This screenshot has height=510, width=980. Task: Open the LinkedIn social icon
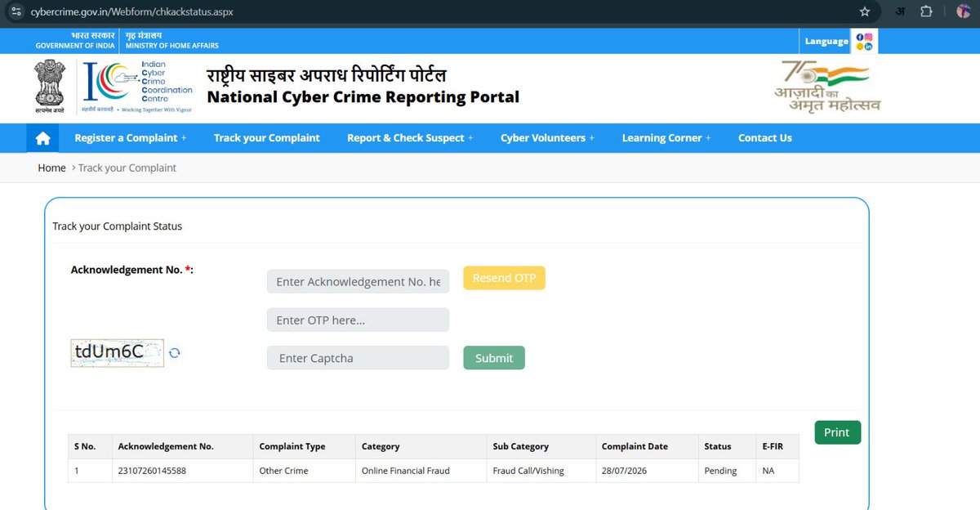tap(868, 47)
